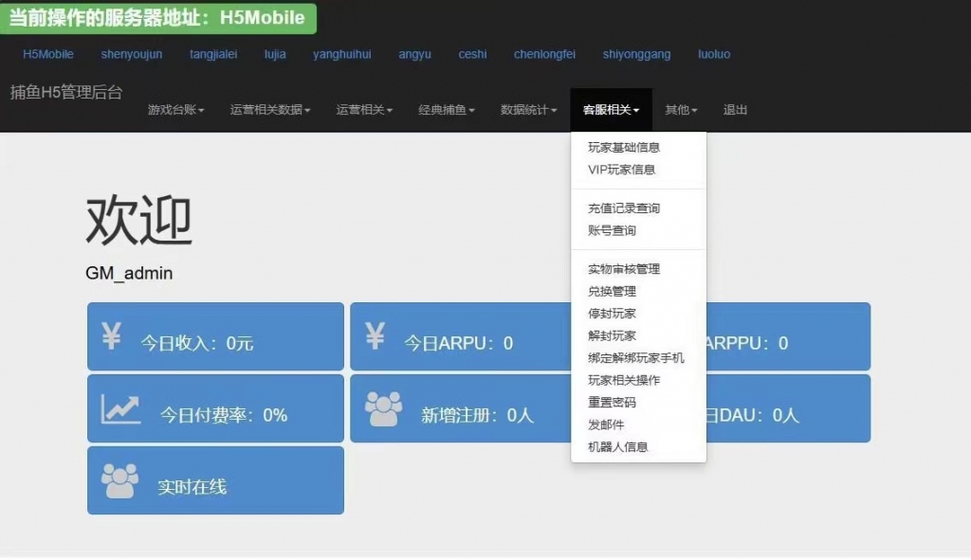
Task: Click the users icon on 实时在线 card
Action: click(x=119, y=480)
